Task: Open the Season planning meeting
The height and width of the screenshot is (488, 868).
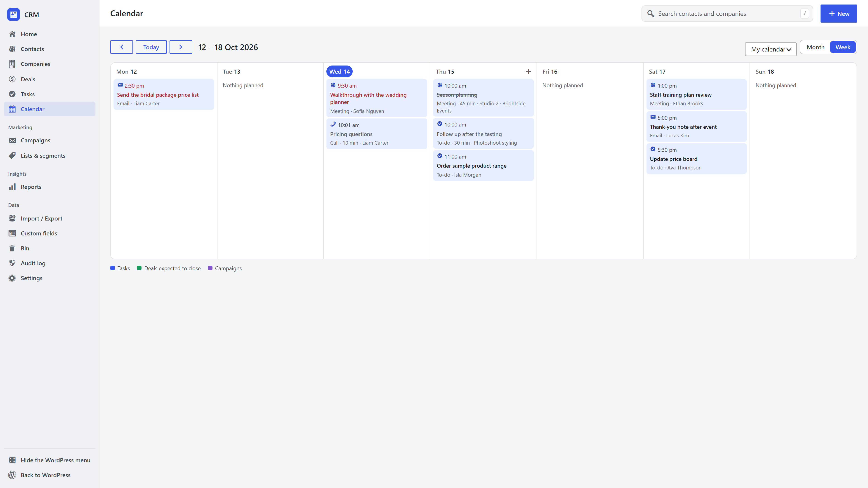Action: click(483, 98)
